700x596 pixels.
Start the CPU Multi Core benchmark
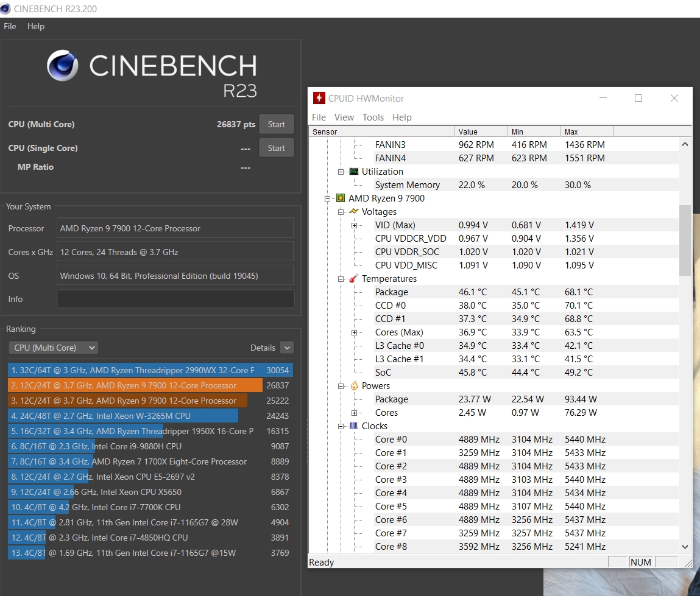click(x=276, y=124)
